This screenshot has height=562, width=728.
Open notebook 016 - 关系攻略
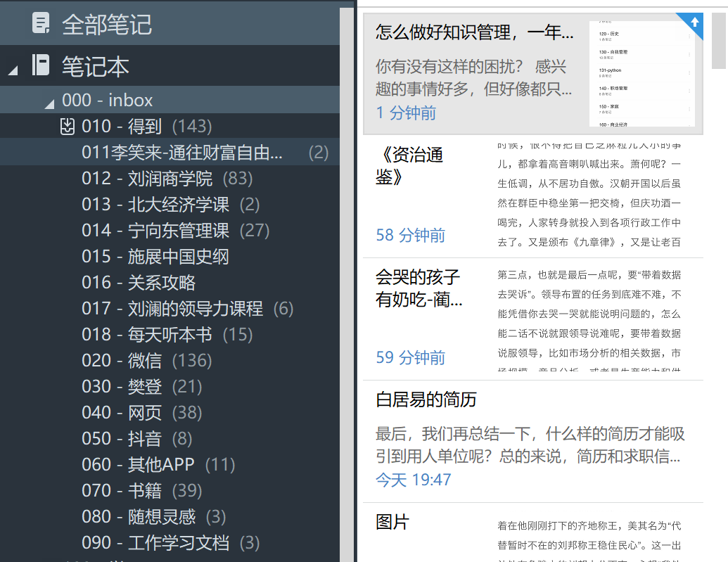(170, 282)
